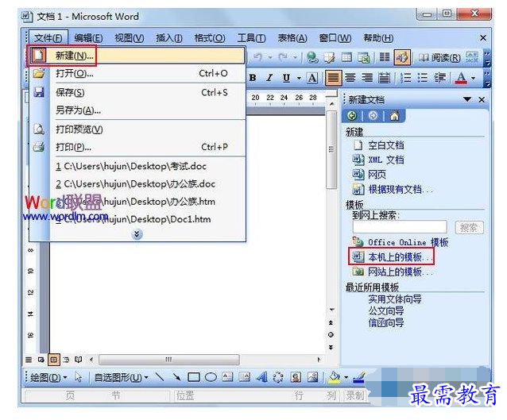507x420 pixels.
Task: Toggle Numbering list button
Action: 405,78
